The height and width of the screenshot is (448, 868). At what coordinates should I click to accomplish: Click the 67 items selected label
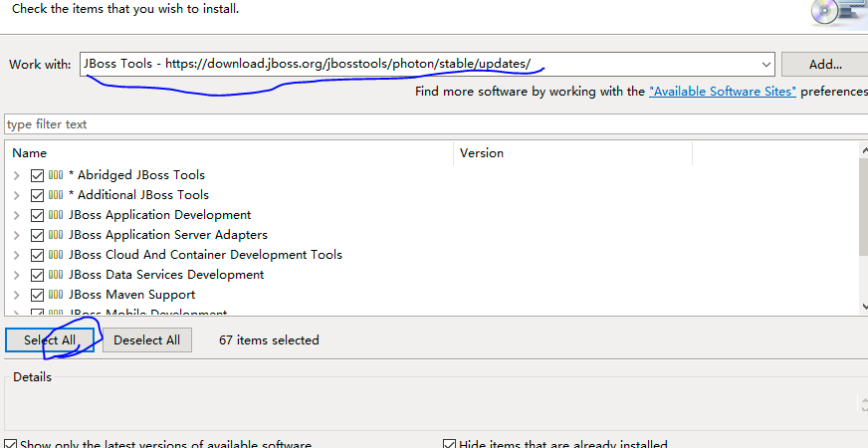click(269, 340)
